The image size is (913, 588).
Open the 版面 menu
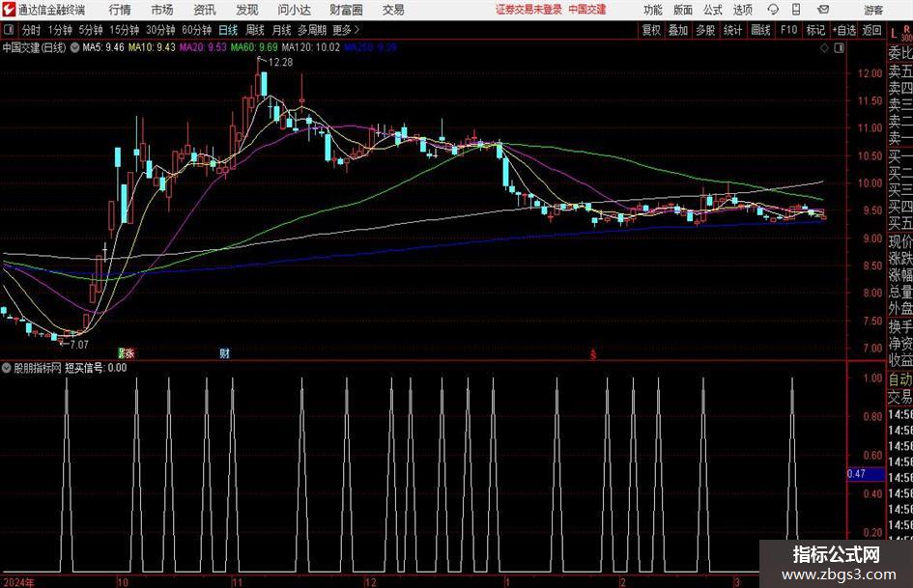click(x=682, y=10)
